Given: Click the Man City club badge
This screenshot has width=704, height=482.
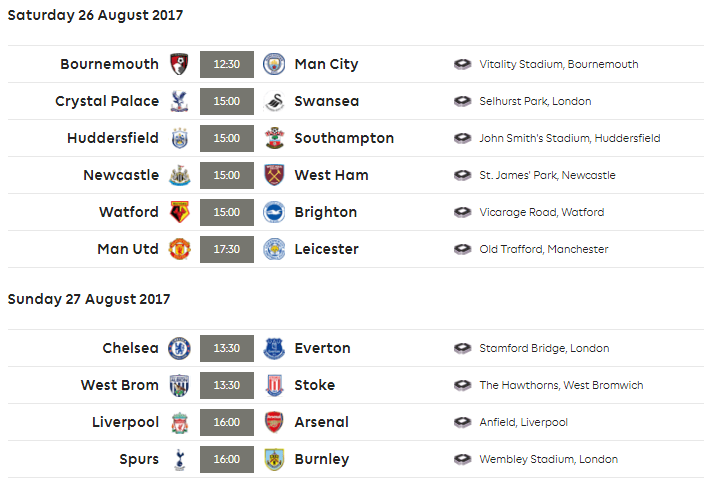Looking at the screenshot, I should tap(274, 64).
